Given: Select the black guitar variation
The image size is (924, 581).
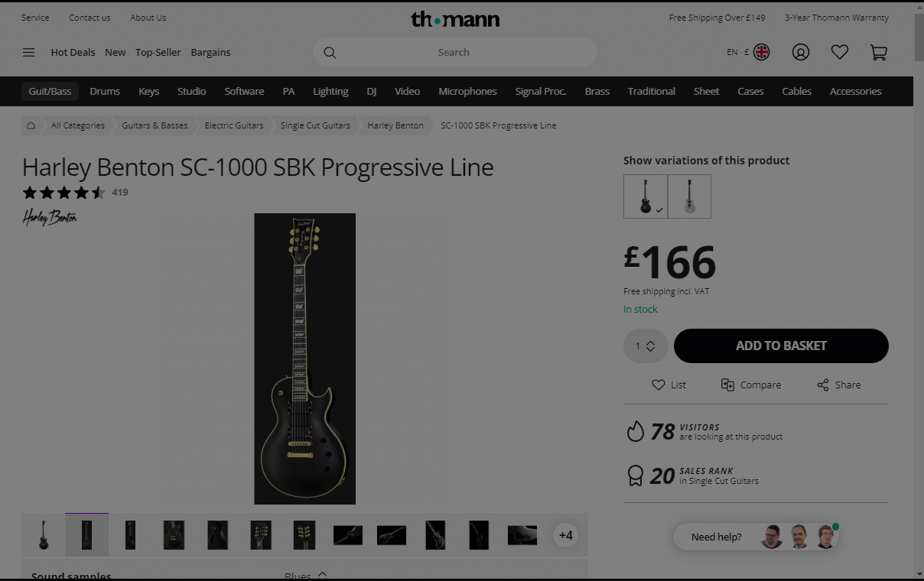Looking at the screenshot, I should pos(646,196).
